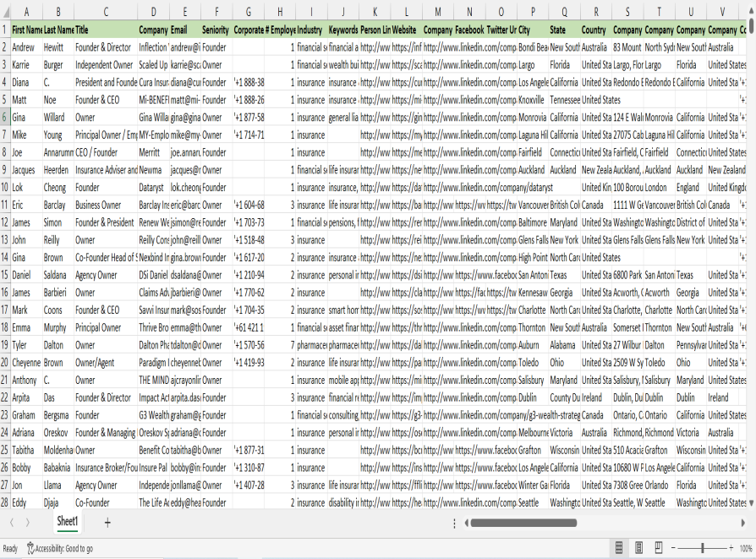Select column A header

(26, 12)
